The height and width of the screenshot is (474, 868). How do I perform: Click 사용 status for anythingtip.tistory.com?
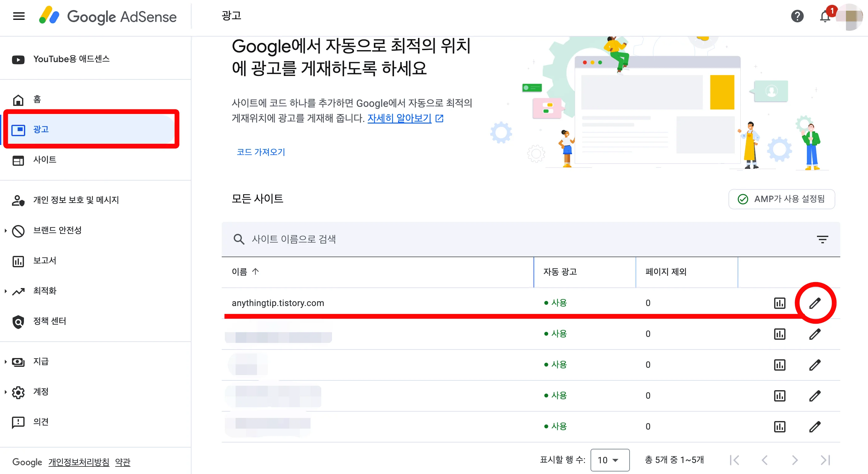coord(556,303)
